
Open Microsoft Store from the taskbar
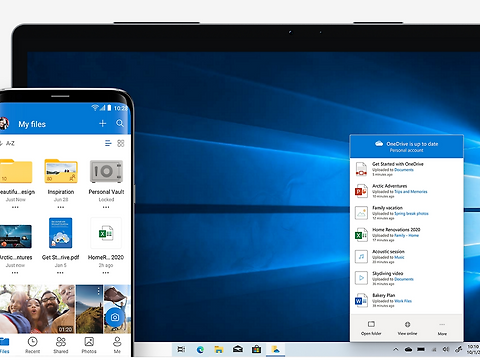[x=256, y=349]
